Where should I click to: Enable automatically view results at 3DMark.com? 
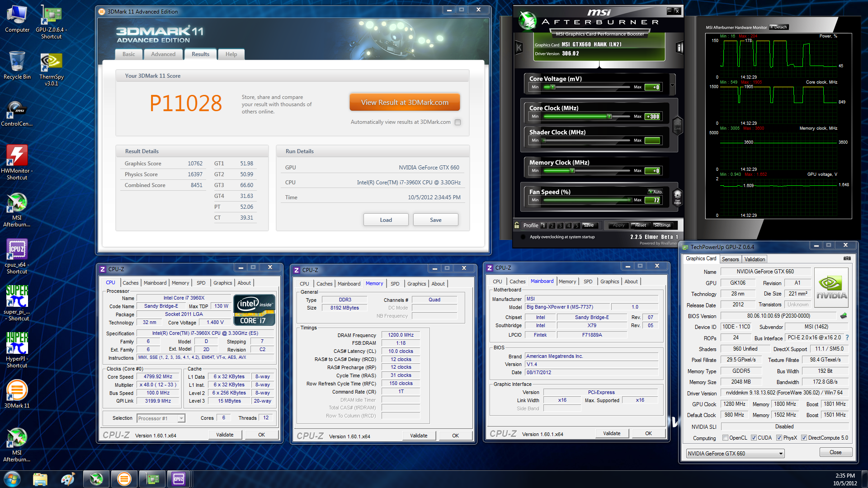pos(458,122)
